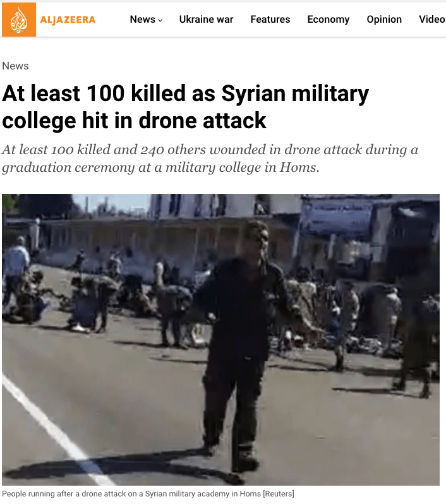This screenshot has height=504, width=446.
Task: Navigate to the Economy section
Action: pos(328,20)
